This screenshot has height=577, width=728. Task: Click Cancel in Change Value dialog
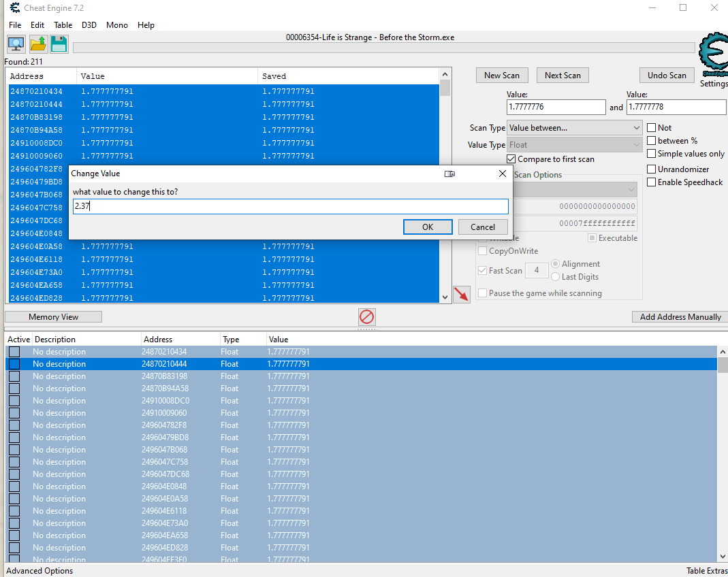483,227
